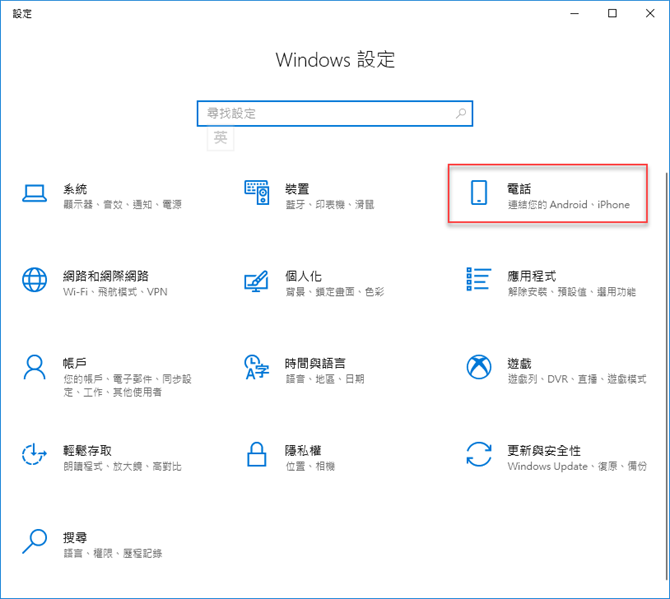Open the 帳戶 person icon

click(x=34, y=367)
